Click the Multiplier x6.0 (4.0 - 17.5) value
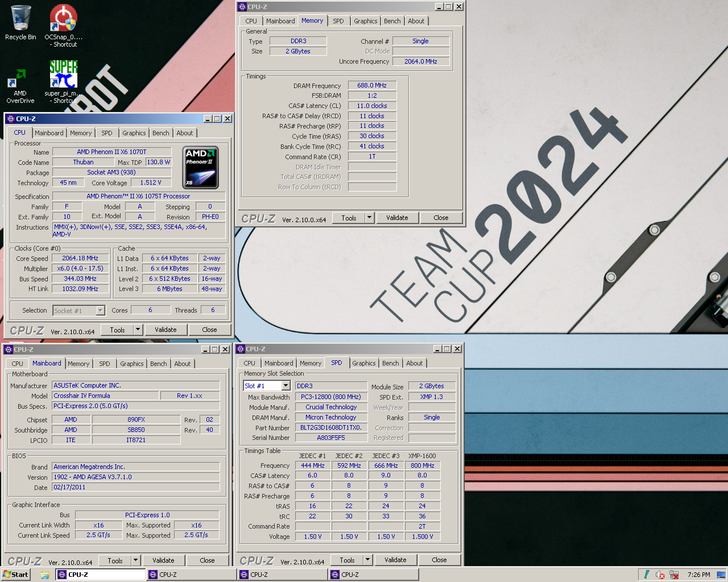The width and height of the screenshot is (728, 582). [80, 268]
